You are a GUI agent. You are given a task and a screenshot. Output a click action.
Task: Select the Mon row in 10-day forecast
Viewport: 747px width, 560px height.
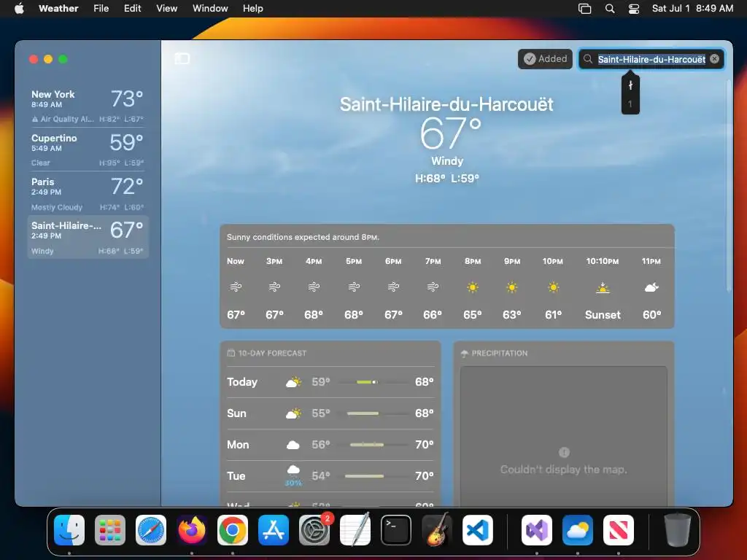330,445
